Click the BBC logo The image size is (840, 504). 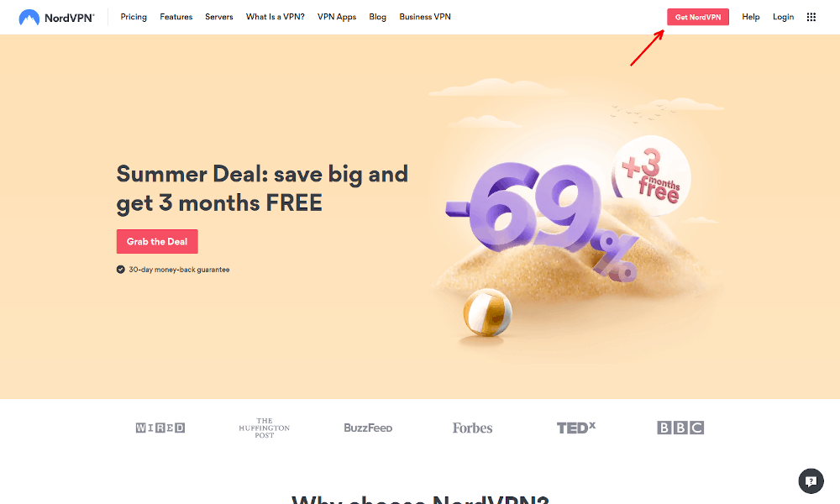pyautogui.click(x=680, y=428)
